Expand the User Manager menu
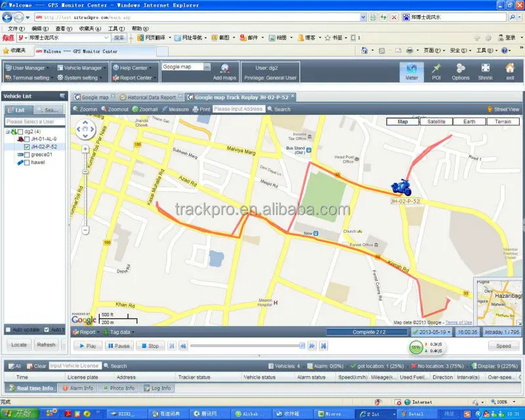Screen dimensions: 525x420 (27, 68)
